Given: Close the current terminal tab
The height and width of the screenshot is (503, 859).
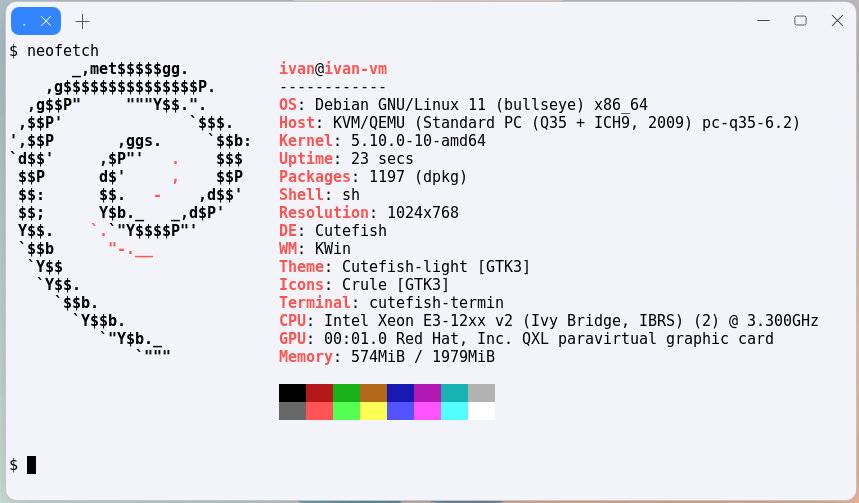Looking at the screenshot, I should (x=46, y=21).
